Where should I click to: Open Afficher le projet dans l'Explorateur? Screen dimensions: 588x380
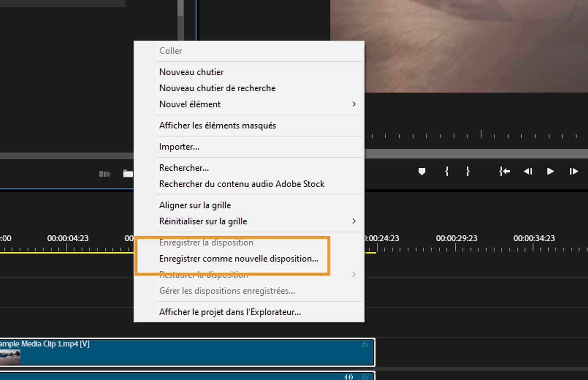pyautogui.click(x=230, y=312)
